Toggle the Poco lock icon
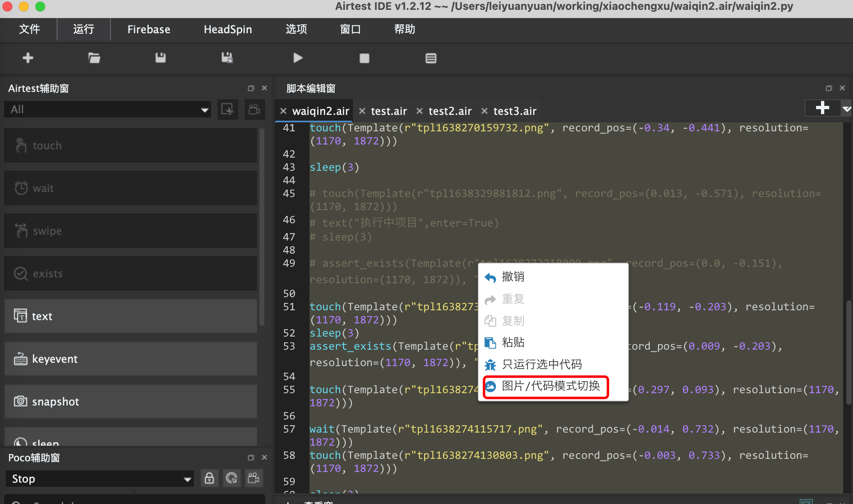This screenshot has height=504, width=853. pos(209,478)
